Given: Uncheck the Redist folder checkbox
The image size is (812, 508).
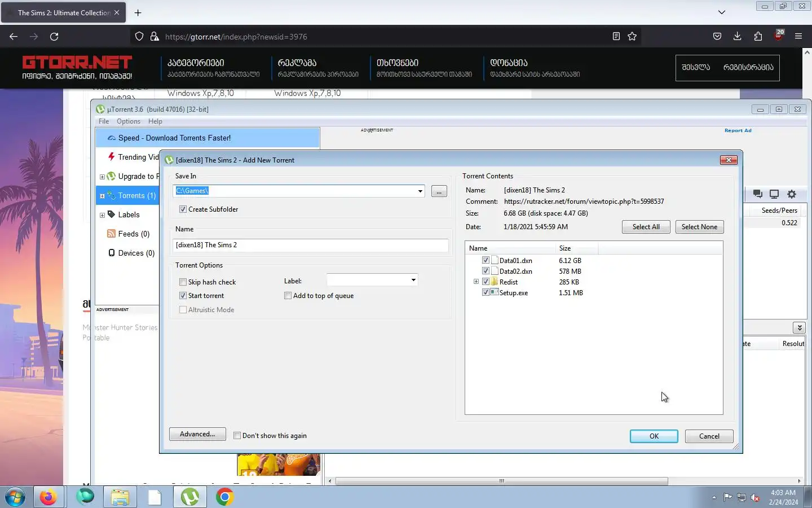Looking at the screenshot, I should [x=486, y=282].
